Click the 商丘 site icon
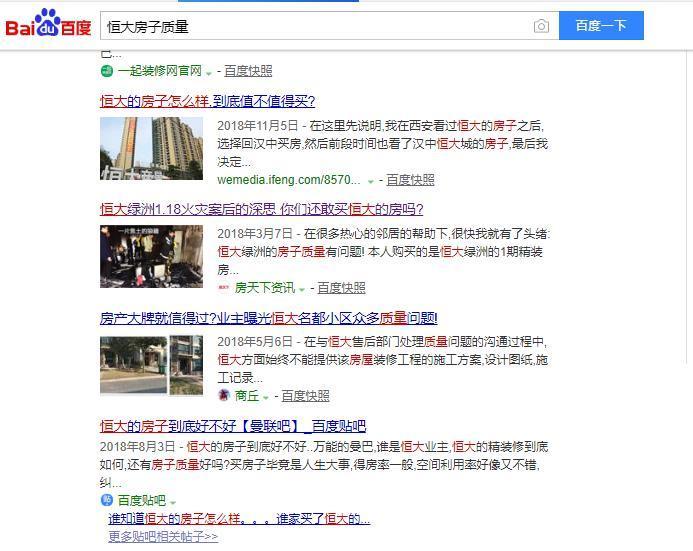The width and height of the screenshot is (693, 551). 224,395
